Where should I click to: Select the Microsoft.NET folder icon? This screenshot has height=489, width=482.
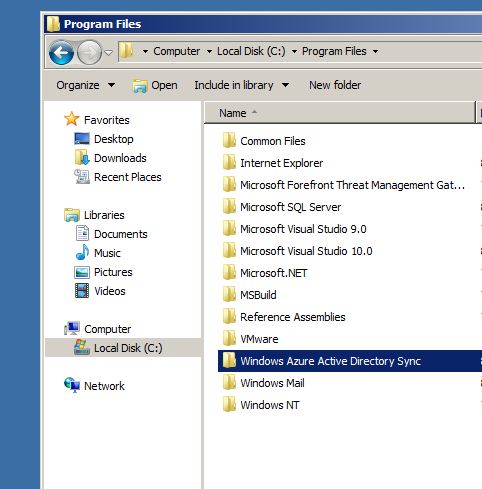click(229, 272)
